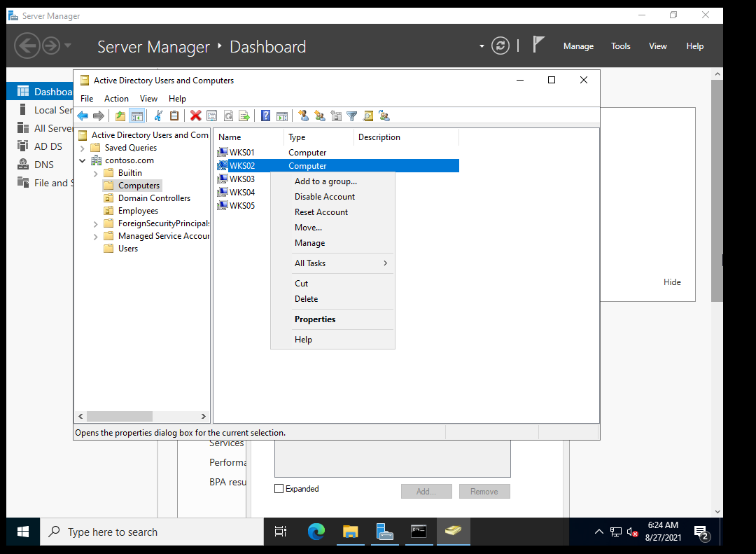This screenshot has width=756, height=554.
Task: Click the Server Manager back arrow button
Action: tap(27, 46)
